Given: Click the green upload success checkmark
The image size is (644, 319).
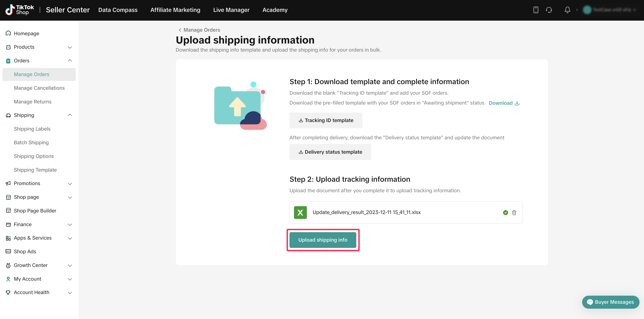Looking at the screenshot, I should (505, 212).
